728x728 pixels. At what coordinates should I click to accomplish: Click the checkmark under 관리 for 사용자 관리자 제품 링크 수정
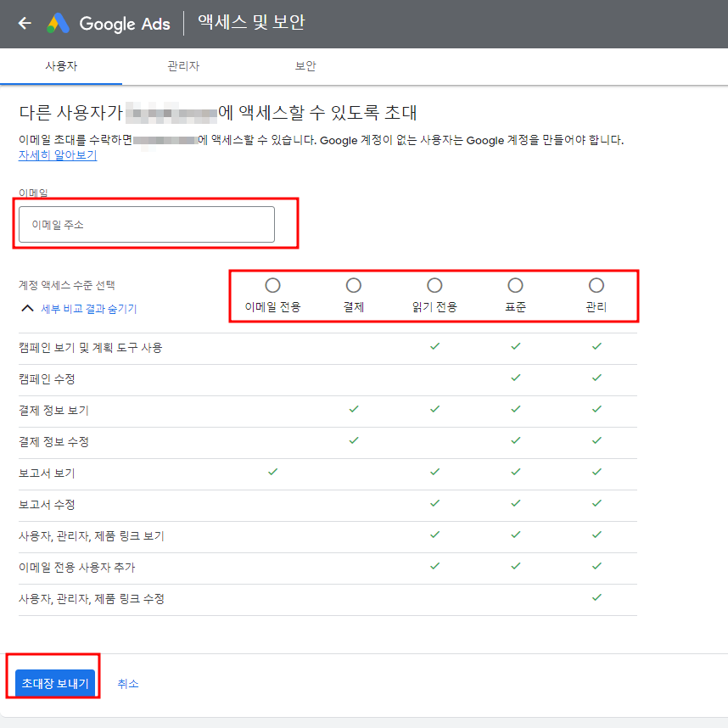pos(596,598)
